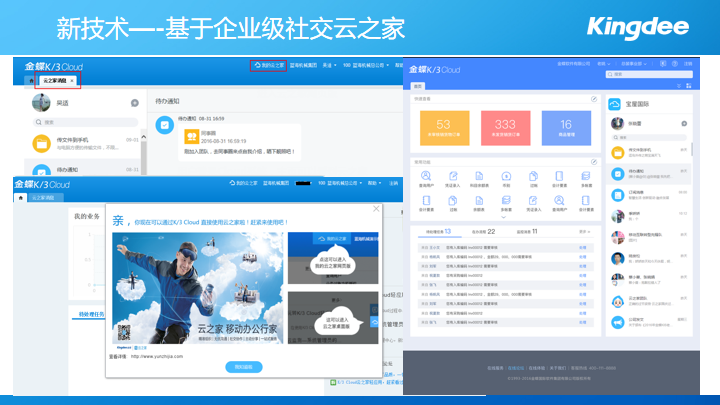Open the user dropdown left of 总部事业部
Image resolution: width=720 pixels, height=405 pixels.
(603, 64)
